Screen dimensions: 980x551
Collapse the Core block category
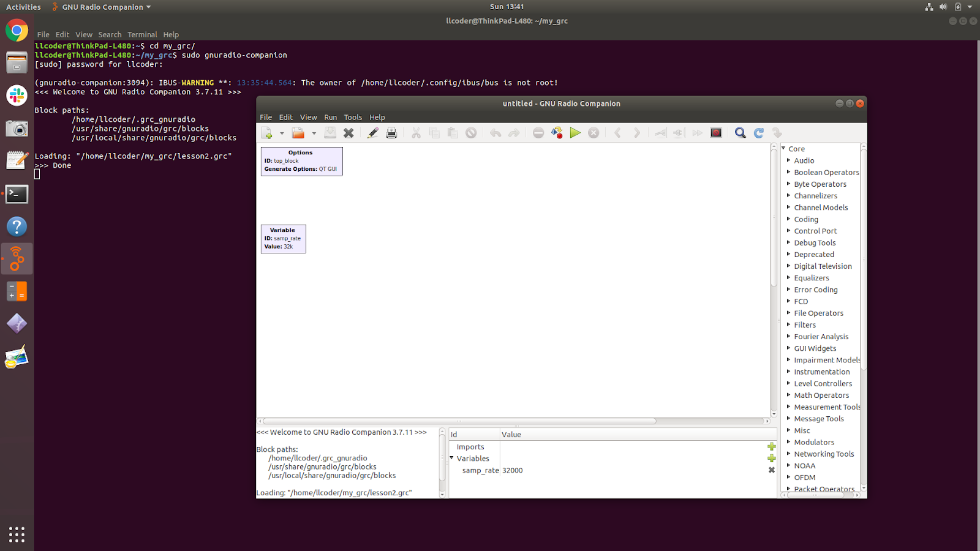pos(783,149)
